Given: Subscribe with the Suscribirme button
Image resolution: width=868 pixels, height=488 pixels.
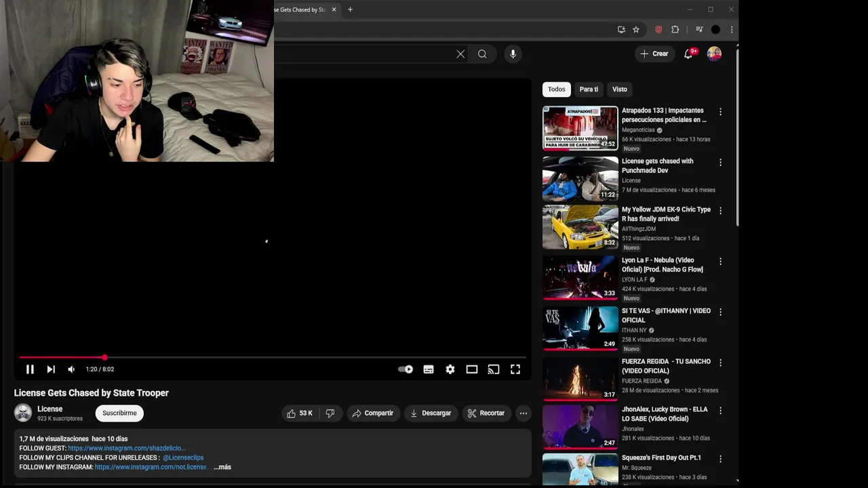Looking at the screenshot, I should coord(119,413).
